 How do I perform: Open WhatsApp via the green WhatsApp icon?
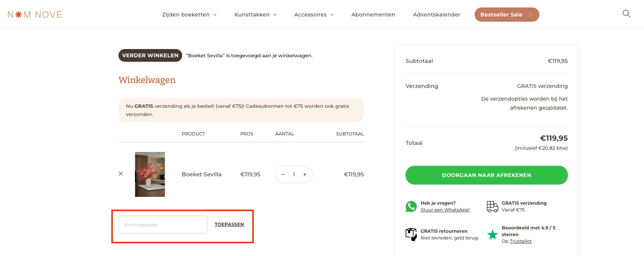point(411,206)
